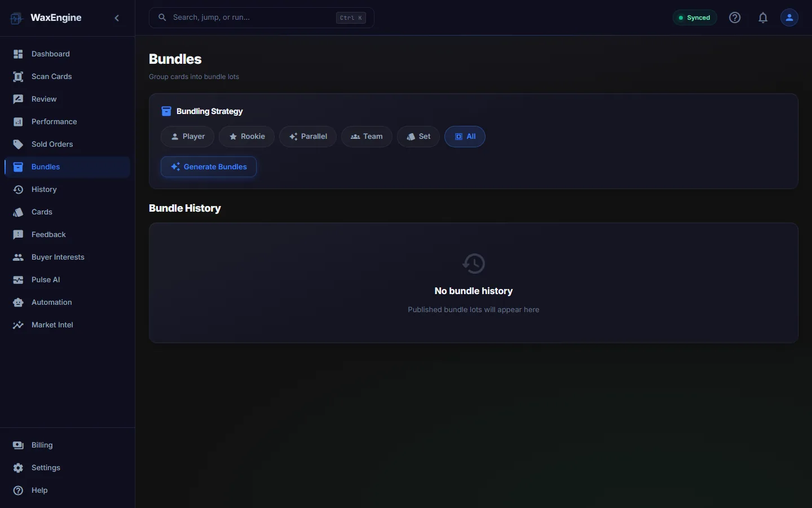Click the WaxEngine logo icon
The image size is (812, 508).
tap(16, 18)
